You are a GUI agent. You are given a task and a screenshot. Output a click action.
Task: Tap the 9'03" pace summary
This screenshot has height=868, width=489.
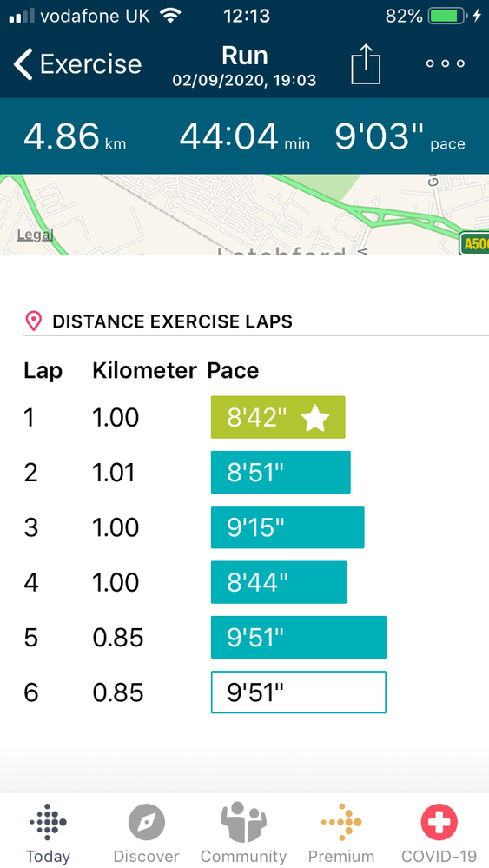point(400,136)
